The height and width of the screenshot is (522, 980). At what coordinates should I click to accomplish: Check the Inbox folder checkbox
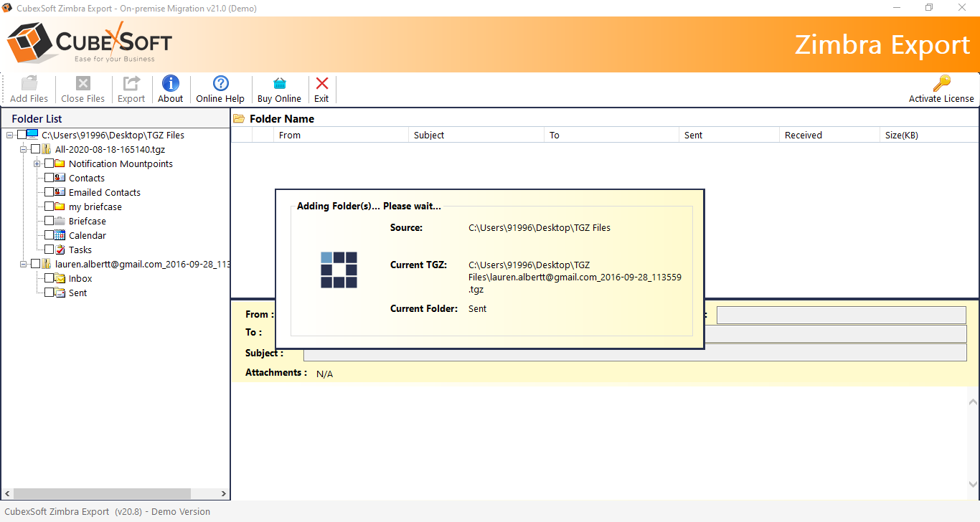50,277
